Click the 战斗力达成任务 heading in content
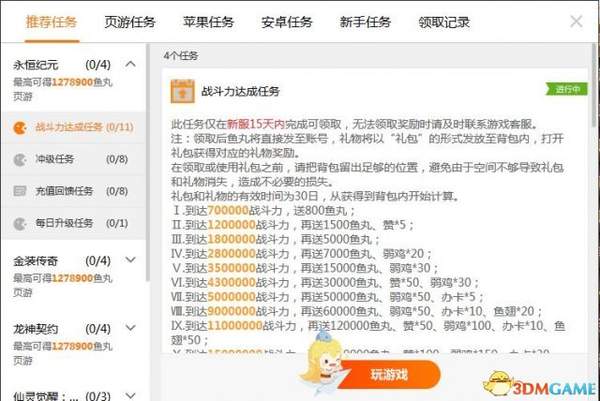Viewport: 600px width, 401px height. 240,91
